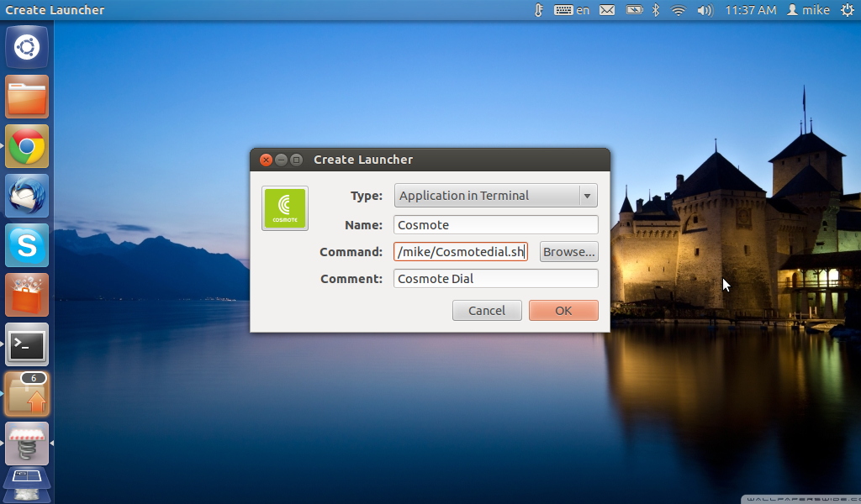Open Google Chrome from the launcher
The height and width of the screenshot is (504, 861).
coord(27,146)
